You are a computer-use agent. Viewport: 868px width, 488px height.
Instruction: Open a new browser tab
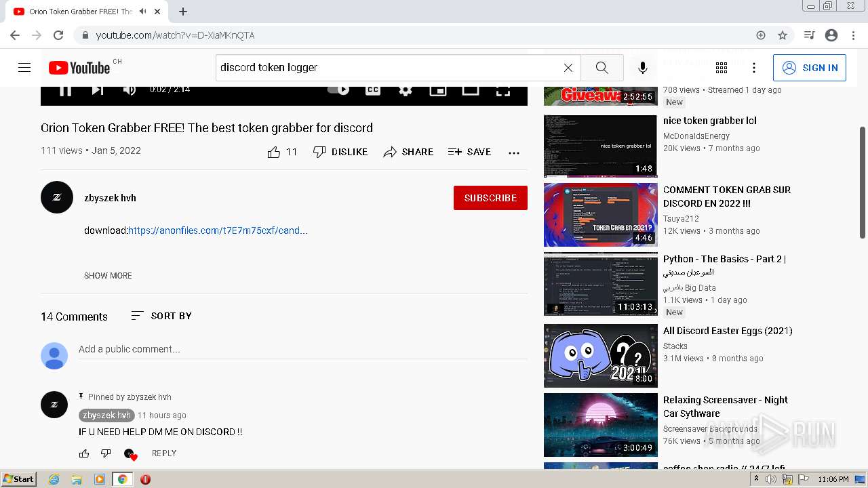click(183, 12)
